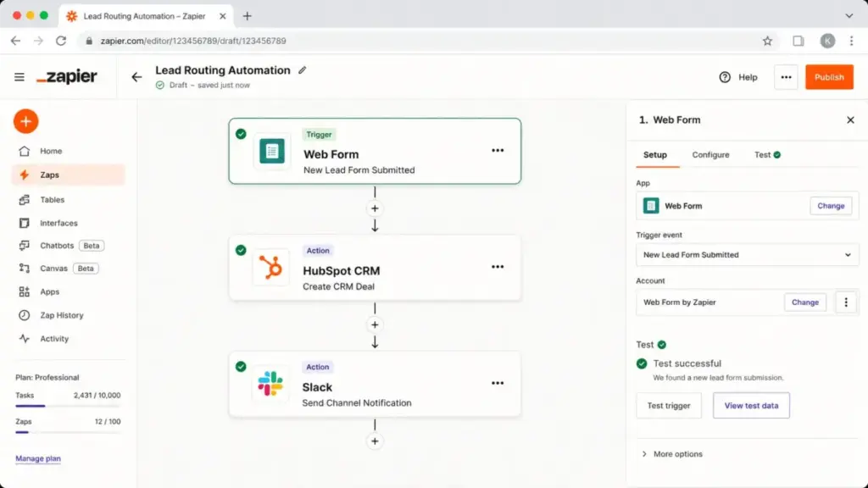
Task: Bookmark this page with the star icon
Action: coord(767,41)
